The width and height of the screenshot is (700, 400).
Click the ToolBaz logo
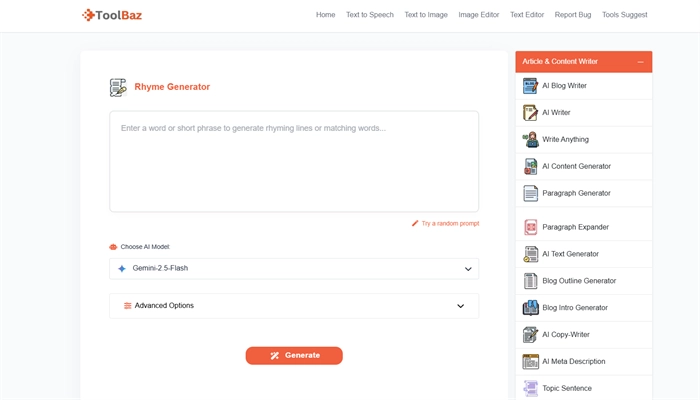point(112,15)
